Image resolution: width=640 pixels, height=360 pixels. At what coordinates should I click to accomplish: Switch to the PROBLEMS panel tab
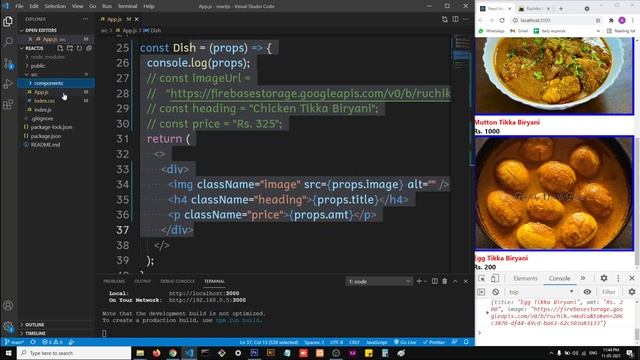(114, 281)
